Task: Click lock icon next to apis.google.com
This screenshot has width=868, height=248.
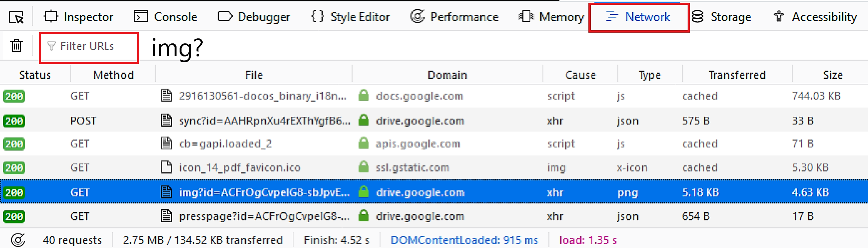Action: 363,143
